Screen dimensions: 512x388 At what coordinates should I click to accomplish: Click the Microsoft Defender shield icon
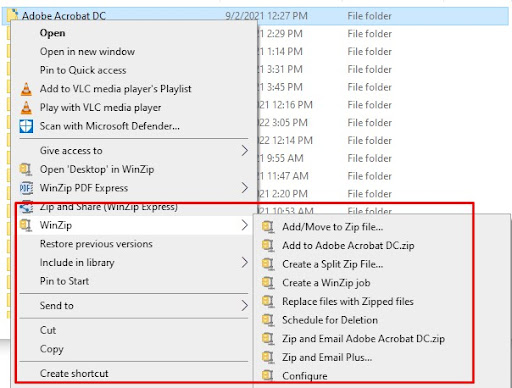(x=26, y=126)
